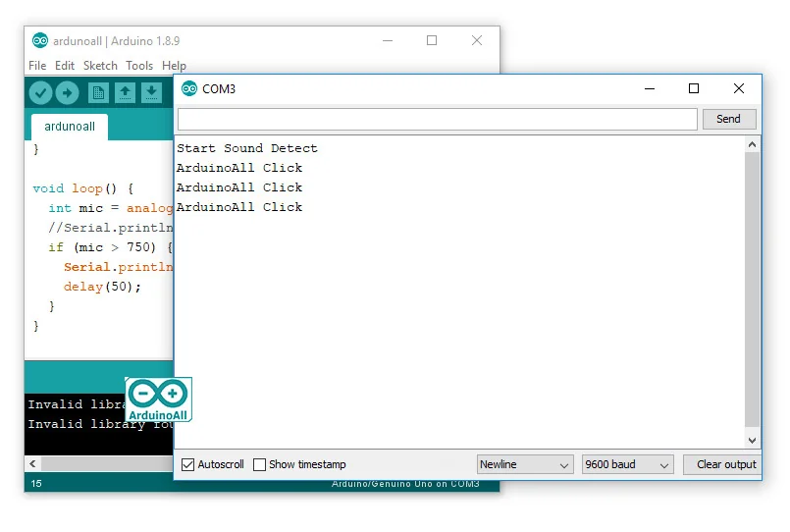
Task: Click the serial output scrollbar down arrow
Action: pyautogui.click(x=752, y=441)
